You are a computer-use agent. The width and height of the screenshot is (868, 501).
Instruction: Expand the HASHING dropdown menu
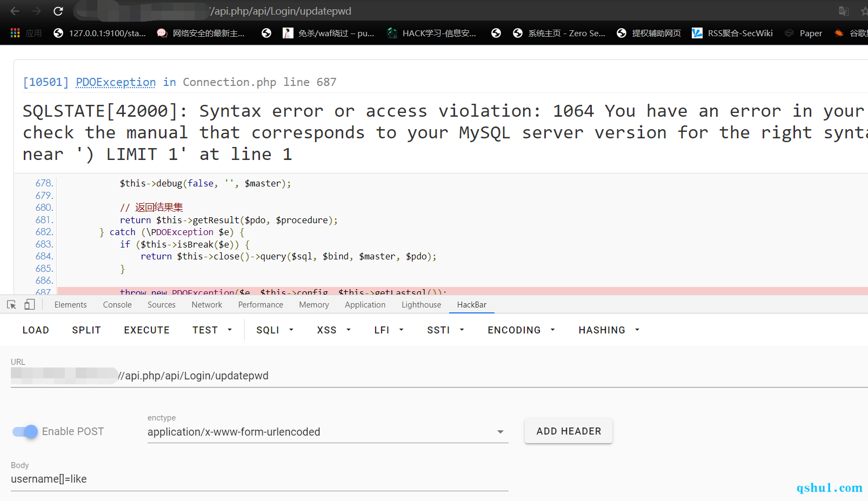(x=609, y=330)
